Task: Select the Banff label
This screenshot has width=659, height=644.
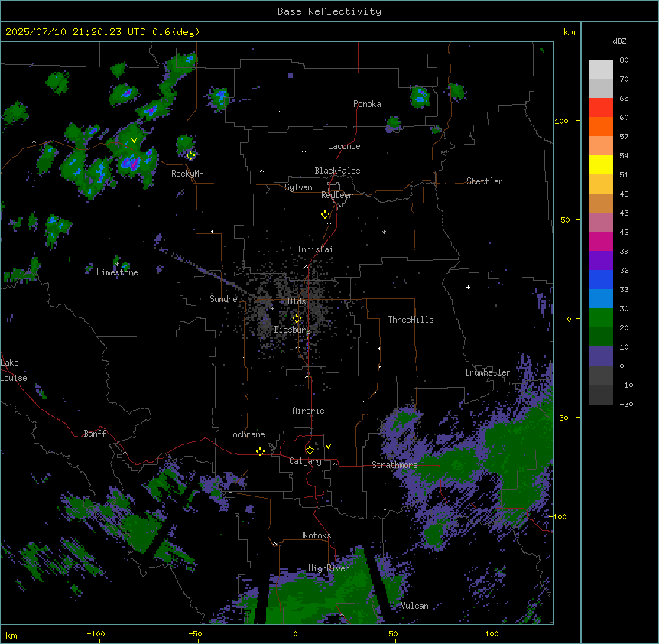Action: 95,434
